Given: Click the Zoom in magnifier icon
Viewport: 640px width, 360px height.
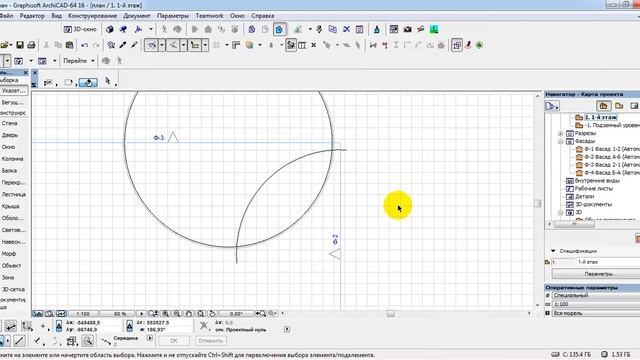Looking at the screenshot, I should [165, 313].
